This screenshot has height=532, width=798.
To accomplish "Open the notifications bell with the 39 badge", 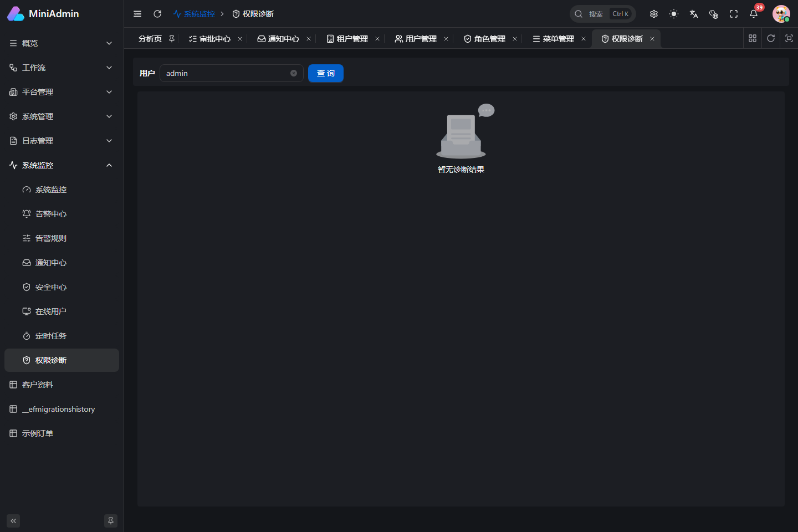I will pyautogui.click(x=754, y=14).
